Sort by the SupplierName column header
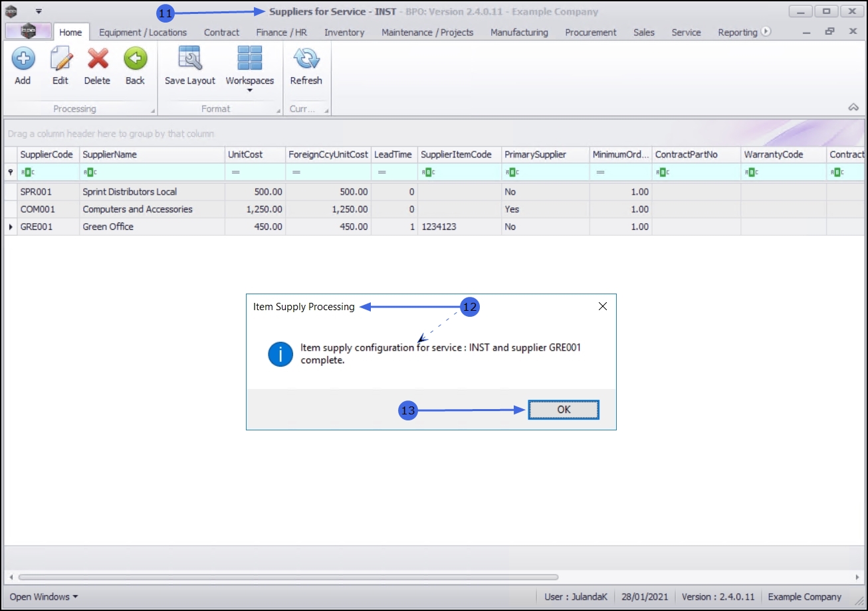The image size is (868, 611). tap(152, 154)
